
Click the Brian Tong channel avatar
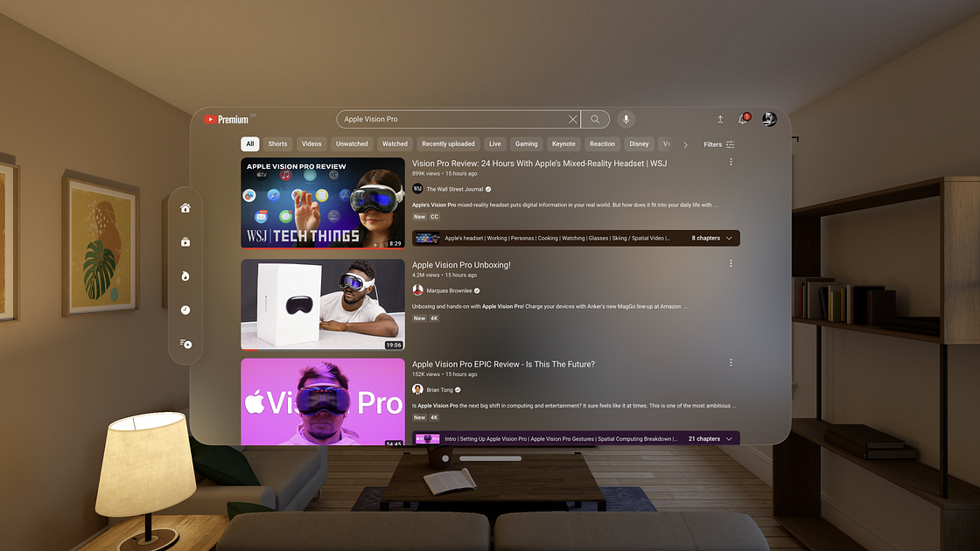[417, 390]
